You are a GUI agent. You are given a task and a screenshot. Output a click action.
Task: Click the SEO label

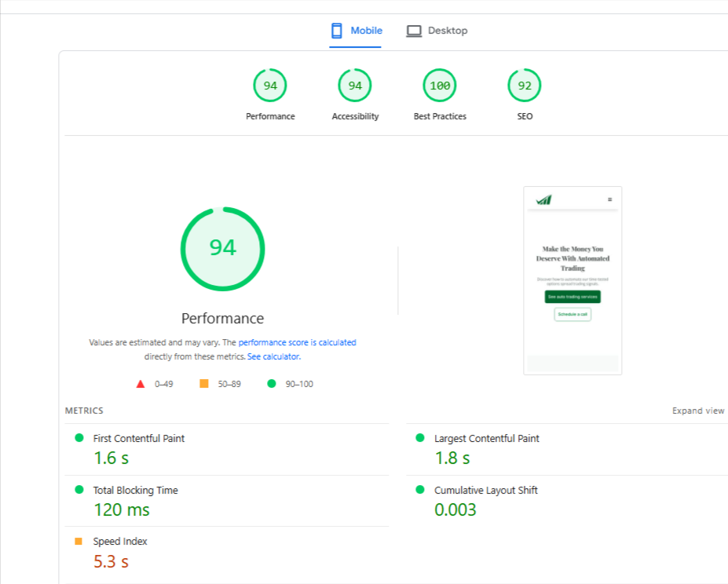(525, 116)
